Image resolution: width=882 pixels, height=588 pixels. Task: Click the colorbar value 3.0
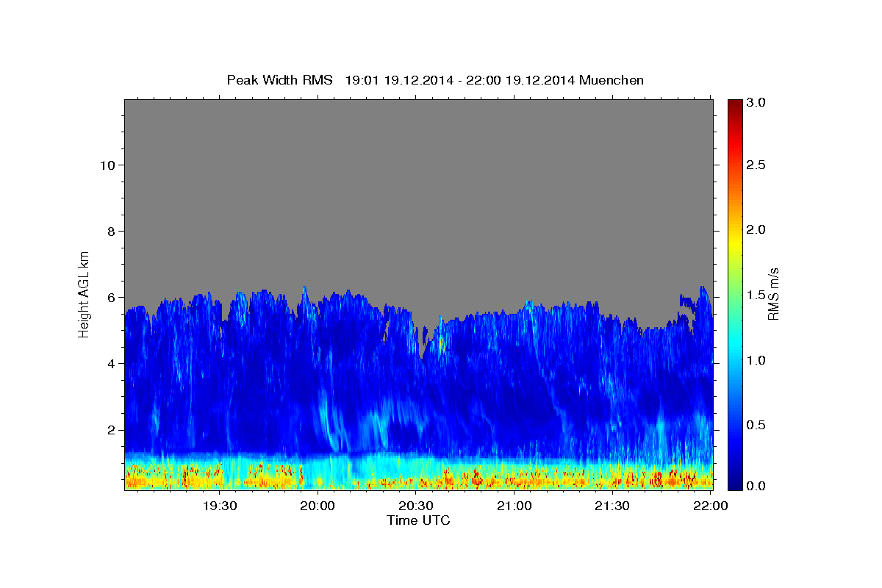[x=758, y=102]
